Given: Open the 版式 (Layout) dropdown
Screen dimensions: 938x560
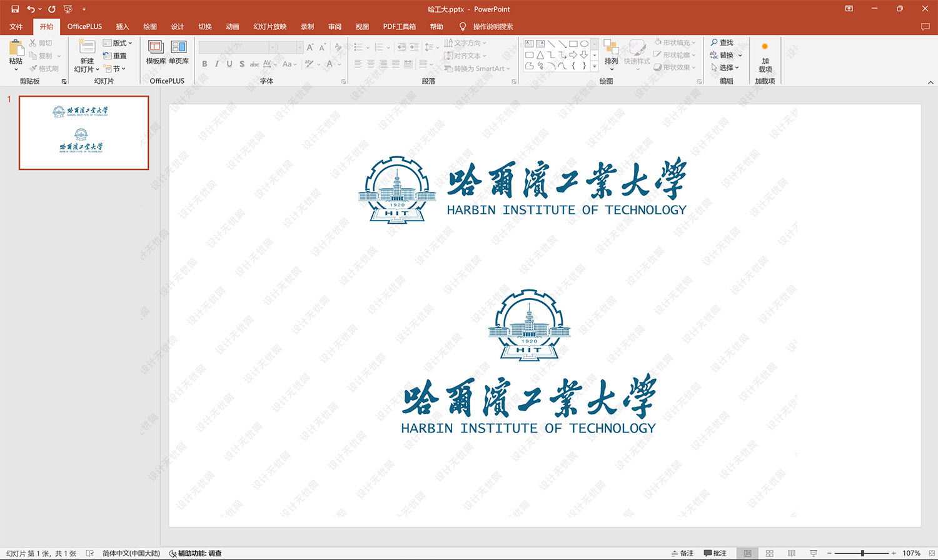Looking at the screenshot, I should 118,43.
